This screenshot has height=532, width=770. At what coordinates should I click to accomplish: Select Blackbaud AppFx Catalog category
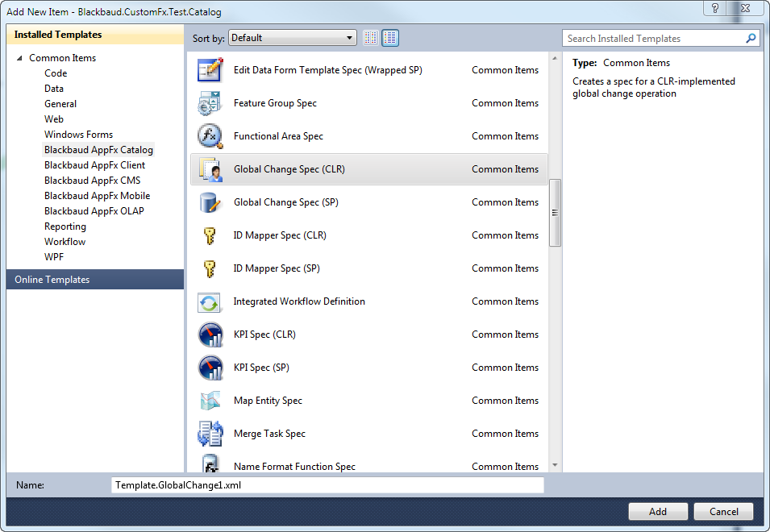click(x=98, y=150)
